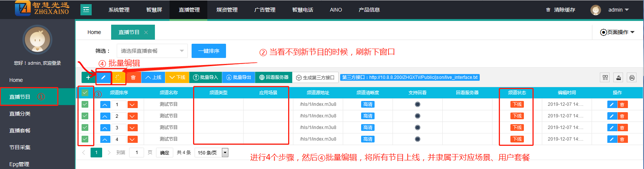Click the export icon above the table
Image resolution: width=644 pixels, height=169 pixels.
coord(619,77)
